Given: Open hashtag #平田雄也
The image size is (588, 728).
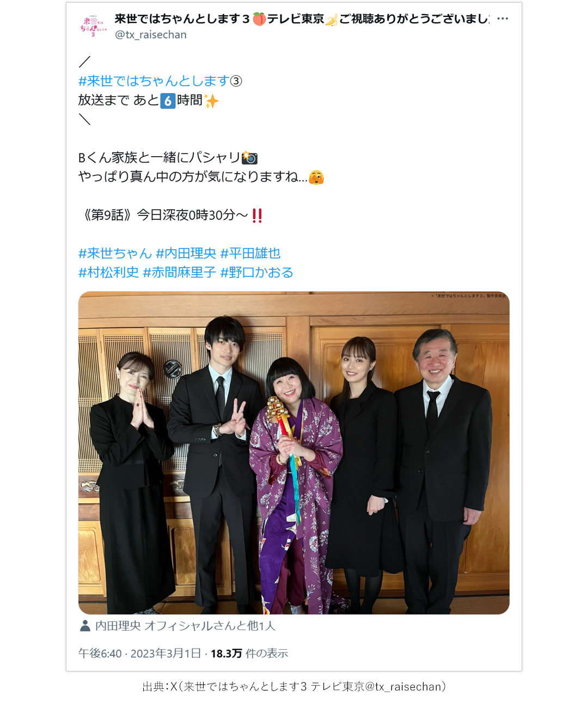Looking at the screenshot, I should (250, 254).
